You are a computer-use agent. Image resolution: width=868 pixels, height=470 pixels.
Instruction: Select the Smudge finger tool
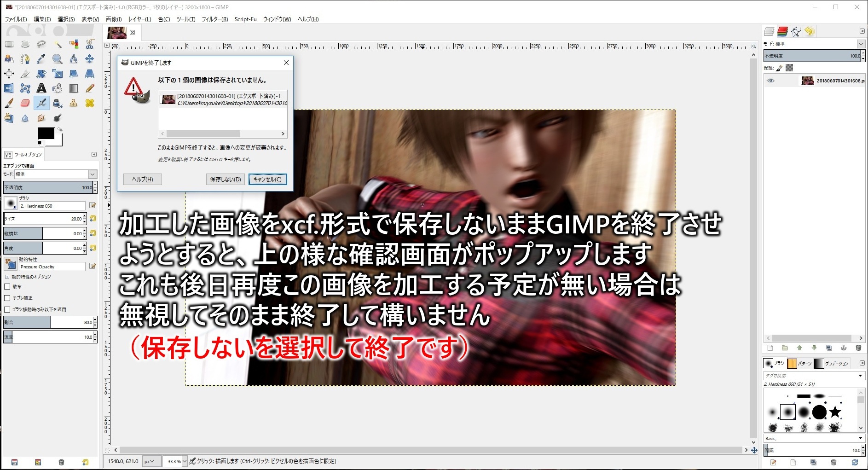(41, 118)
